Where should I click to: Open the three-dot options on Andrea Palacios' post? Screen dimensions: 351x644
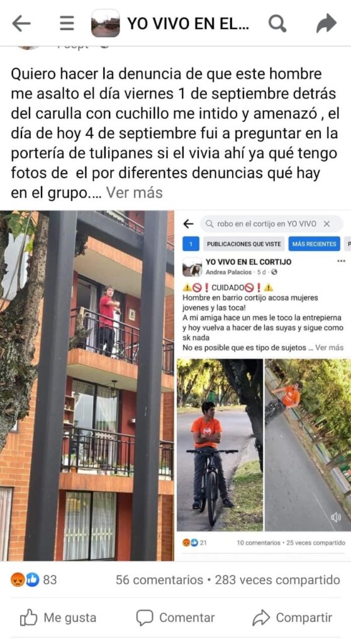point(341,261)
